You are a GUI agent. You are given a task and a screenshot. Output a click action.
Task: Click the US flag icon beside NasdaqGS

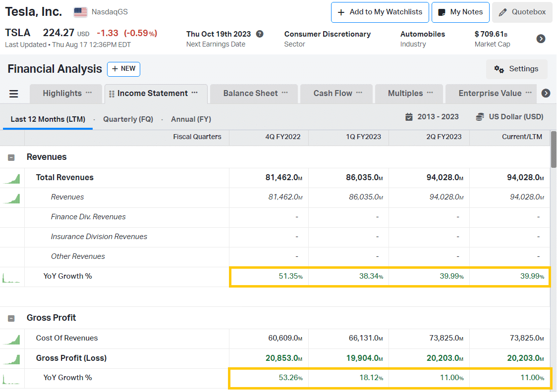[x=80, y=12]
